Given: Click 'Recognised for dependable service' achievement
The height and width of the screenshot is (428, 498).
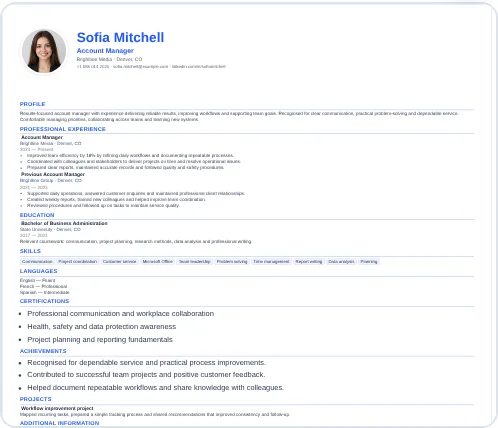Looking at the screenshot, I should (x=147, y=363).
